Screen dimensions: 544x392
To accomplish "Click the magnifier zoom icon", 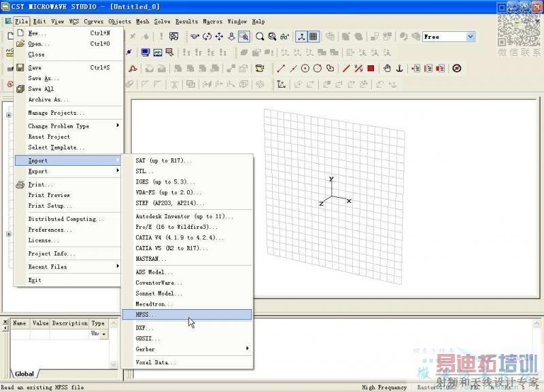I will [x=260, y=37].
